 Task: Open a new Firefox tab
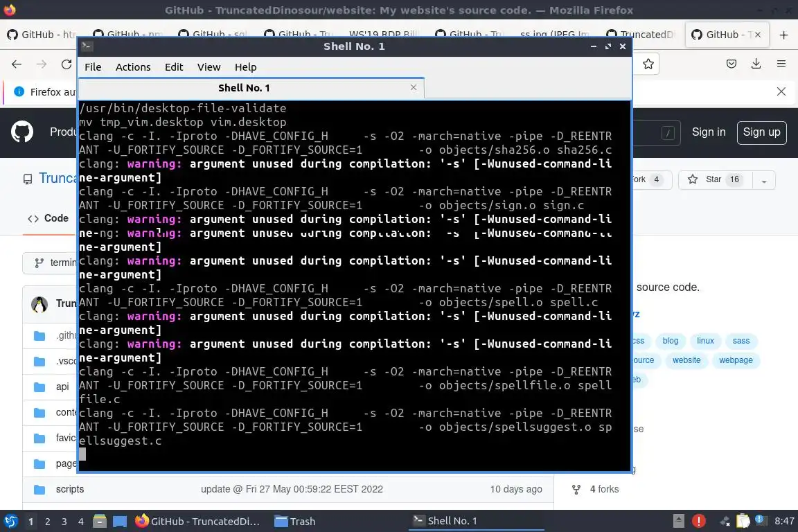(x=783, y=35)
